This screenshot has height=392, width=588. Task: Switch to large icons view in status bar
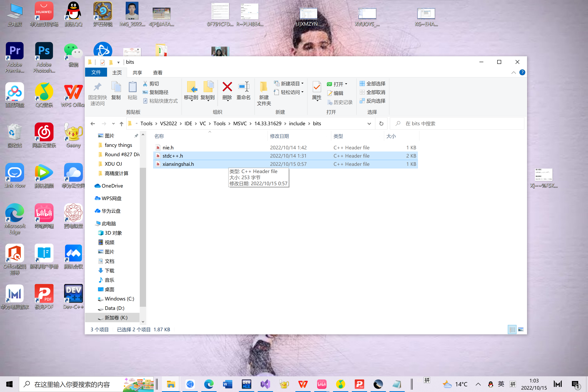(x=521, y=329)
